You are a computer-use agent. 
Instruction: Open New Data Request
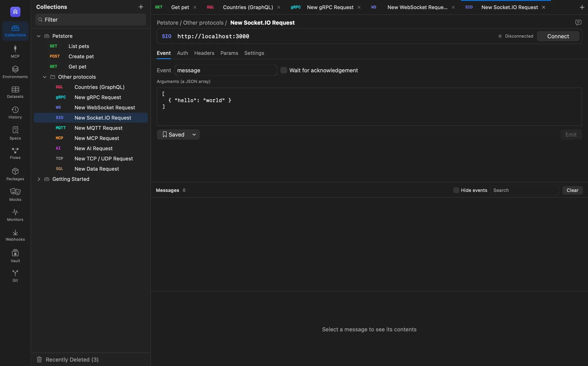point(91,169)
